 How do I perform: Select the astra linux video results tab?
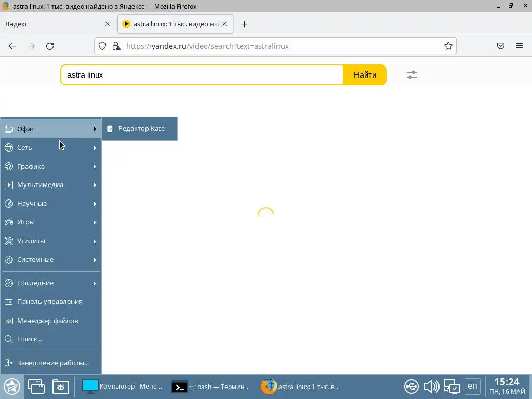(175, 24)
